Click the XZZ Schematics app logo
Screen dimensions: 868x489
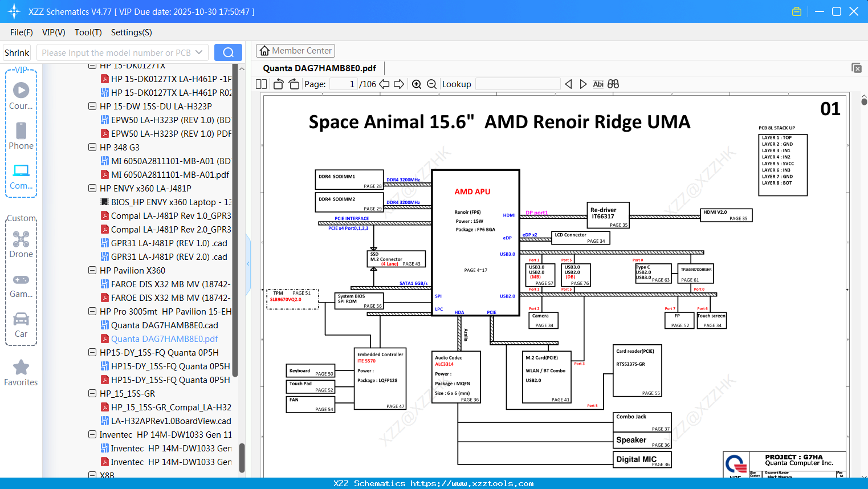14,11
